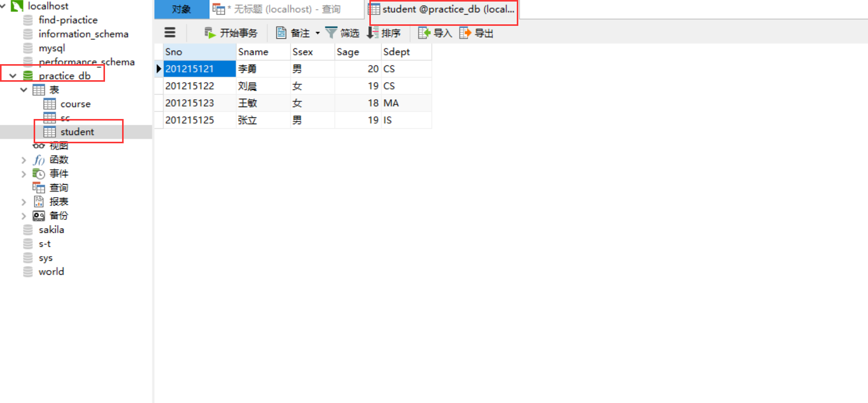
Task: Select the s-t database icon
Action: pos(28,244)
